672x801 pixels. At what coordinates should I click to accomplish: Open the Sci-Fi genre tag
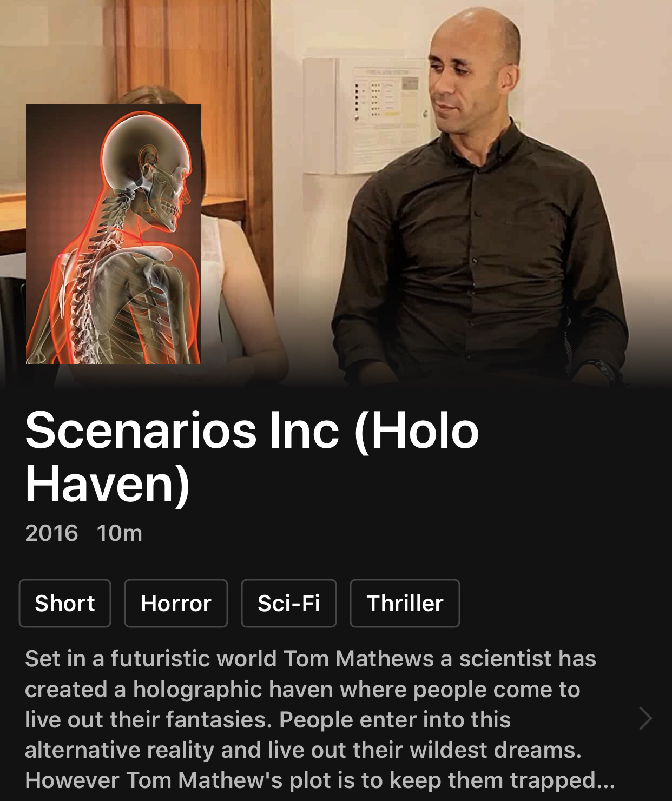(x=289, y=603)
